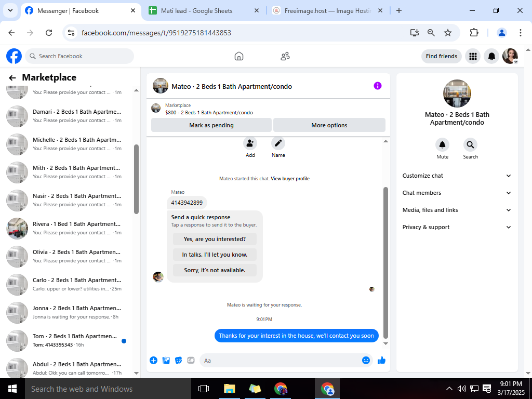Open Olivia conversation in list
Viewport: 532px width, 399px height.
(x=67, y=257)
